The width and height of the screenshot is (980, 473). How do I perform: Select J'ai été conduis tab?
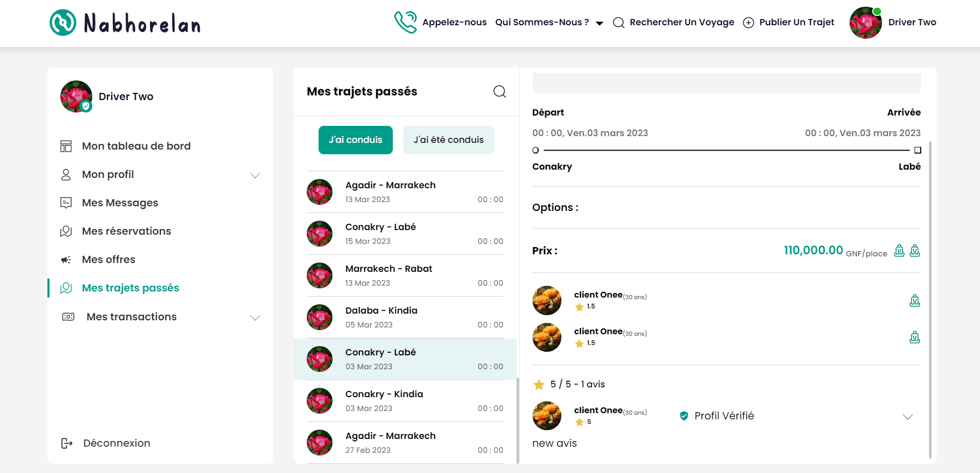tap(449, 140)
